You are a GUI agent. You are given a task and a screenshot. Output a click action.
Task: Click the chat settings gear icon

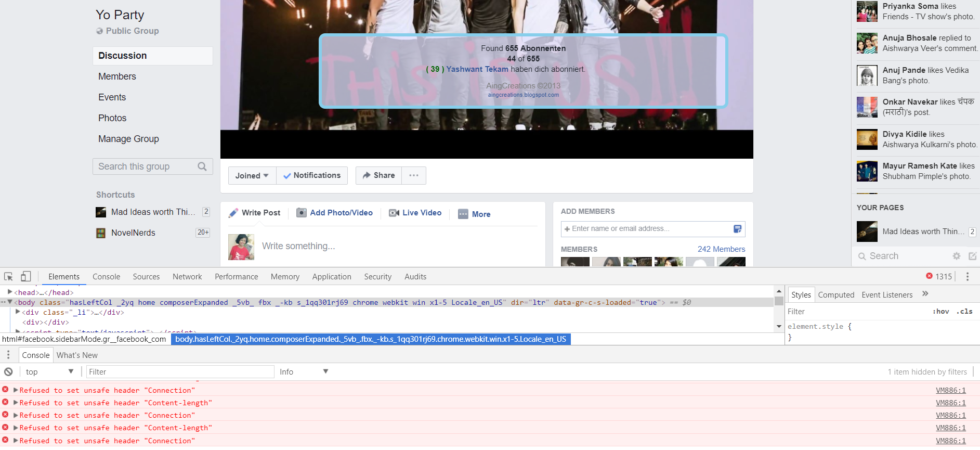tap(957, 256)
